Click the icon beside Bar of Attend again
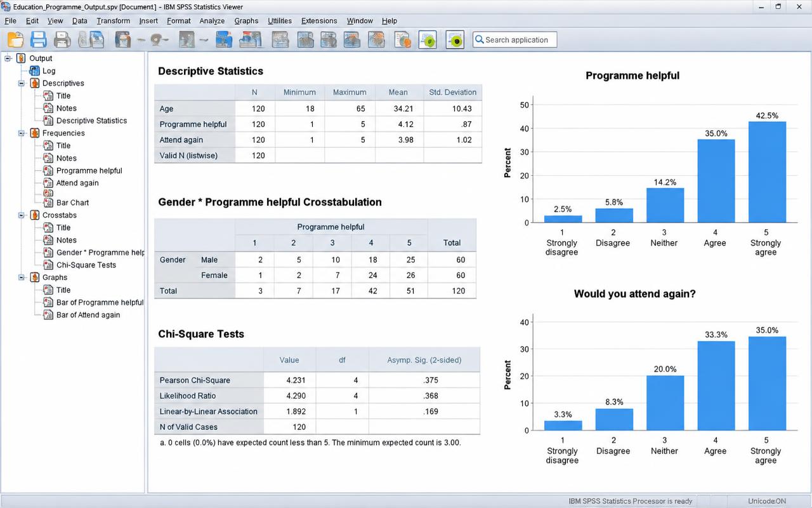Image resolution: width=812 pixels, height=508 pixels. [48, 315]
